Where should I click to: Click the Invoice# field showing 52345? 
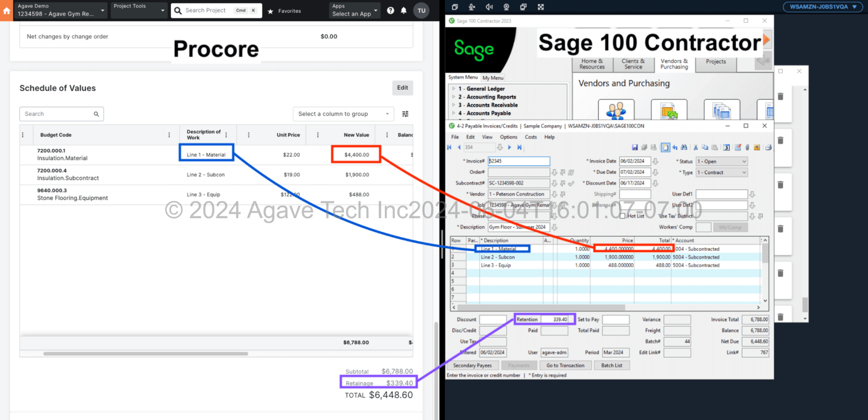tap(519, 161)
